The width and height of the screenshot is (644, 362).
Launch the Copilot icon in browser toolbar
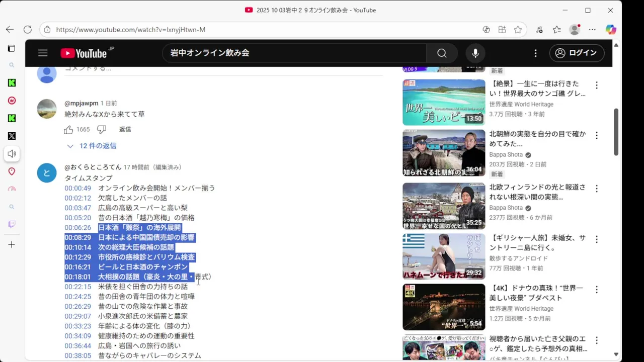(x=611, y=30)
